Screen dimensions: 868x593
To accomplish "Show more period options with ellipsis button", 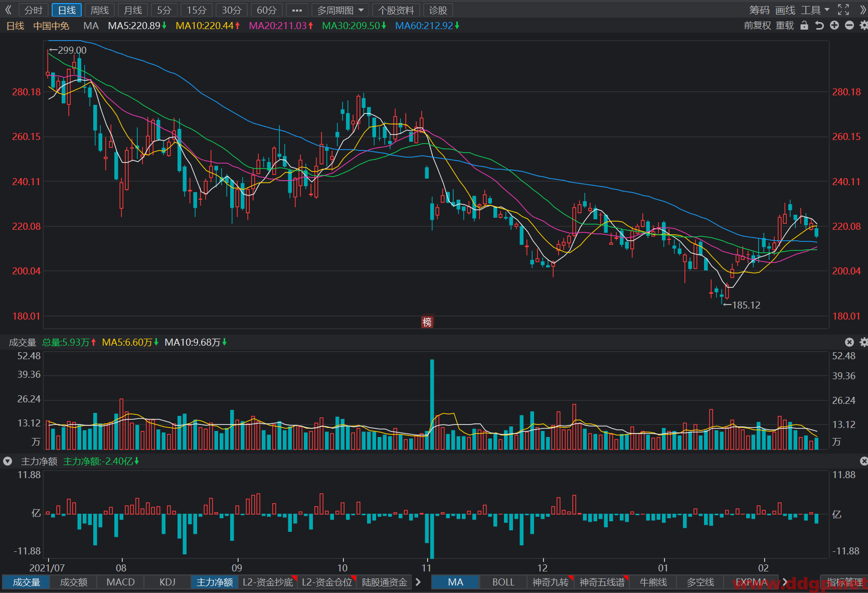I will (x=297, y=10).
